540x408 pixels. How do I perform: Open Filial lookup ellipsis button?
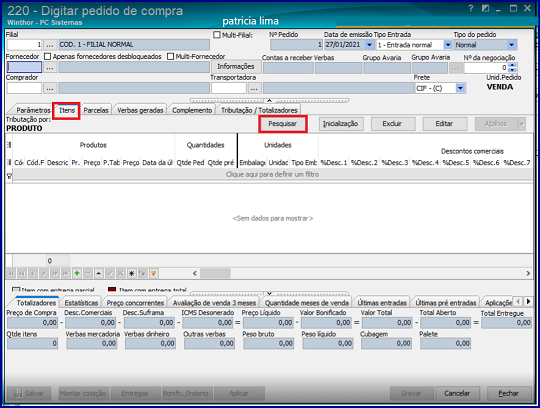50,45
